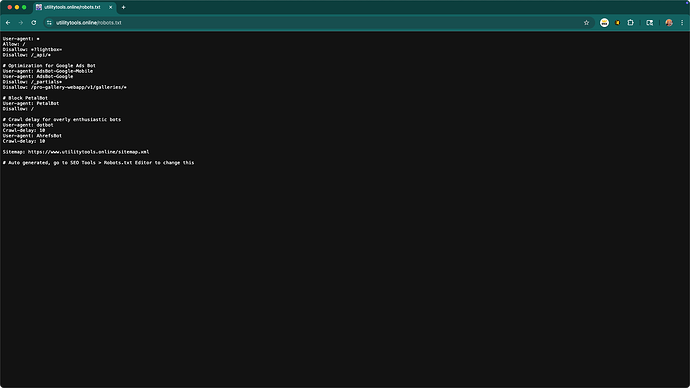Click the "# Crawl delay for overly enthusiastic bots" comment
Screen dimensions: 690x388
(x=62, y=119)
